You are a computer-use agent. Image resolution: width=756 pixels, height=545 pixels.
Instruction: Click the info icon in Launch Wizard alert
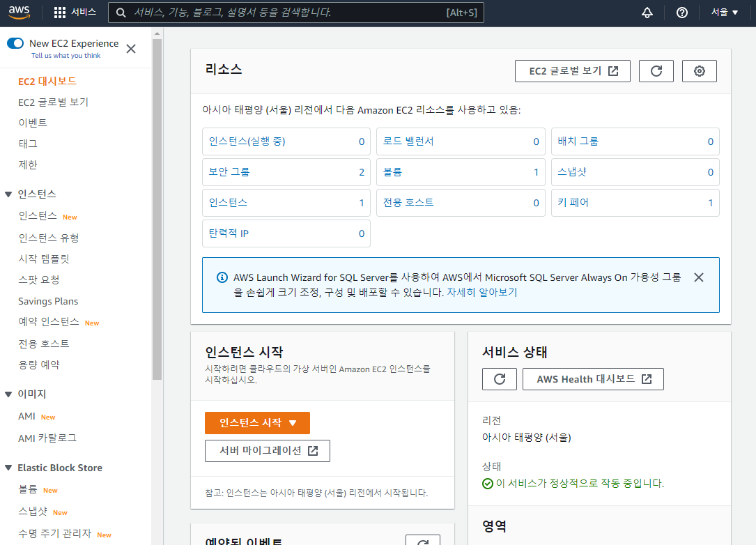222,277
